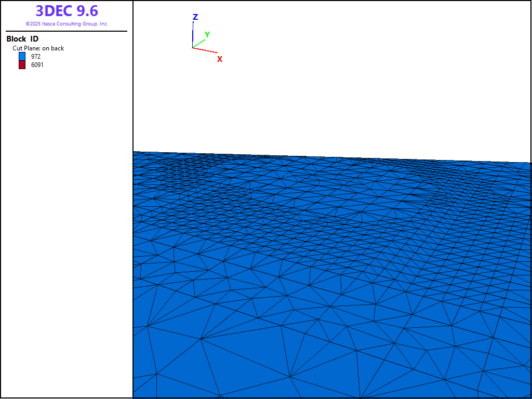The width and height of the screenshot is (532, 399).
Task: Click the 972 legend entry label
Action: point(36,56)
